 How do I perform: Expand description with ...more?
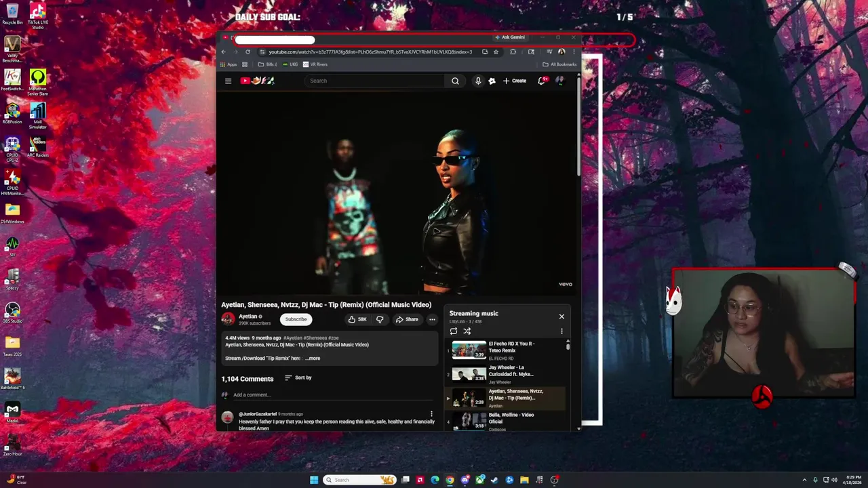click(313, 358)
